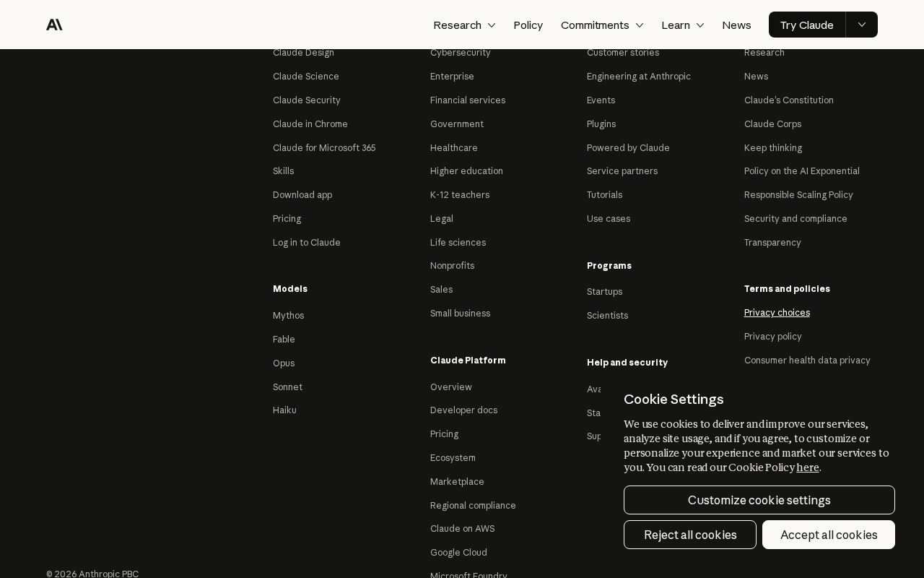Visit Claude in Chrome link
The image size is (924, 578).
pos(310,124)
